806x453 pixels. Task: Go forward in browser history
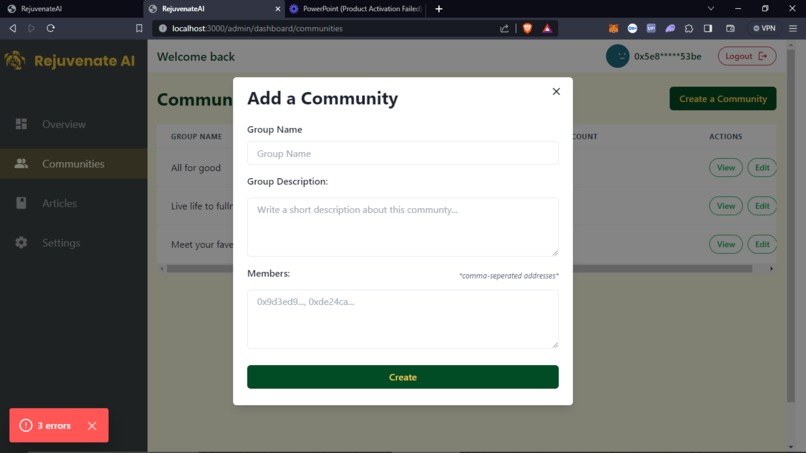31,28
